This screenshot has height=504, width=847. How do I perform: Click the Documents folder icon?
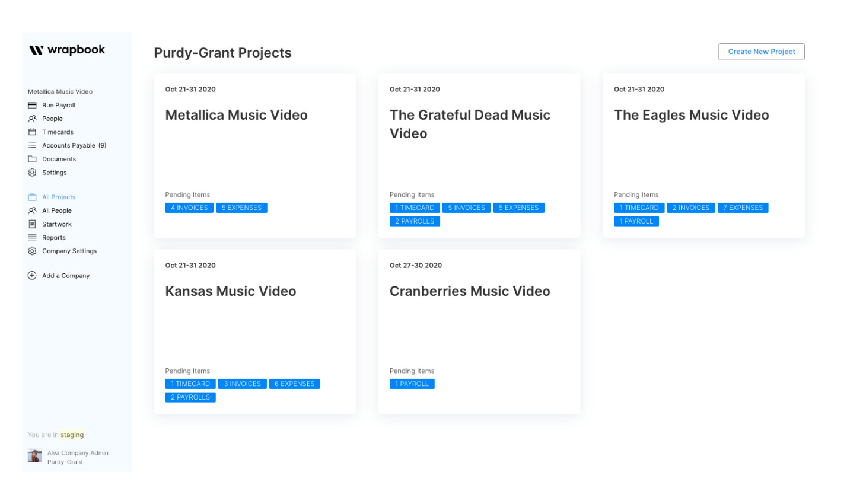click(x=33, y=159)
